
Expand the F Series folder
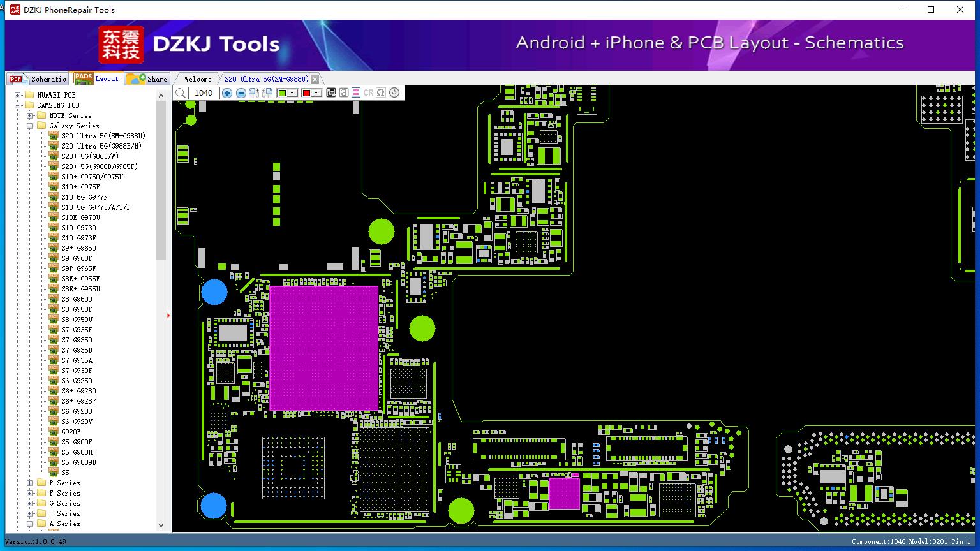(29, 493)
